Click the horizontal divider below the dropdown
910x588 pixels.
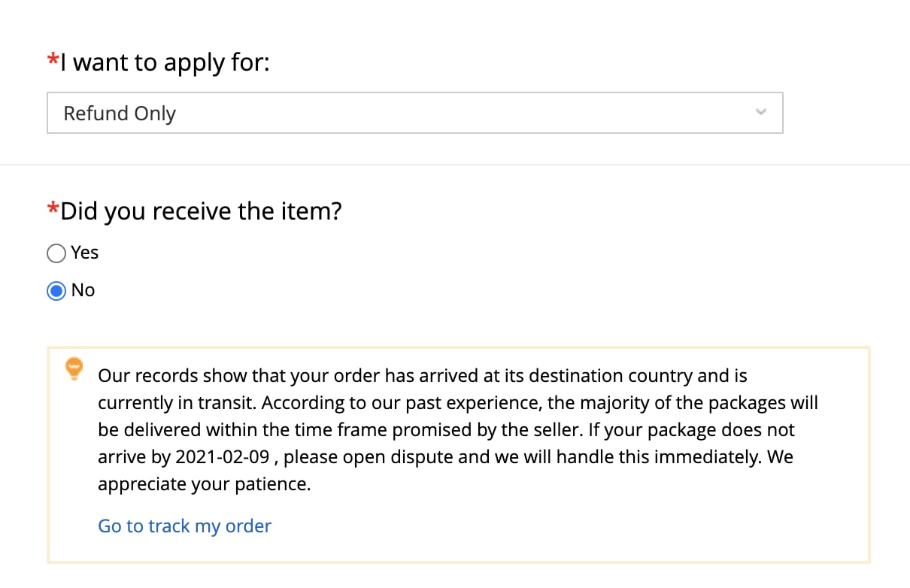tap(455, 165)
